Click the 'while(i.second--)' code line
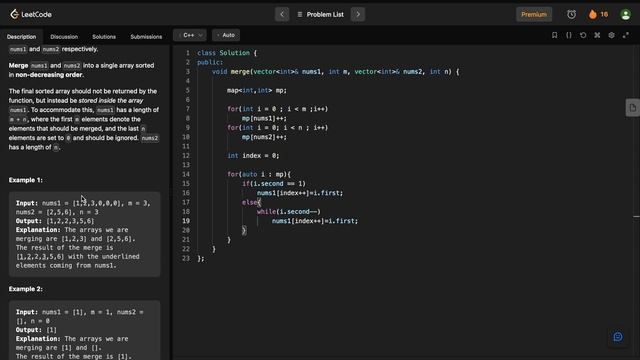The image size is (640, 360). tap(289, 211)
